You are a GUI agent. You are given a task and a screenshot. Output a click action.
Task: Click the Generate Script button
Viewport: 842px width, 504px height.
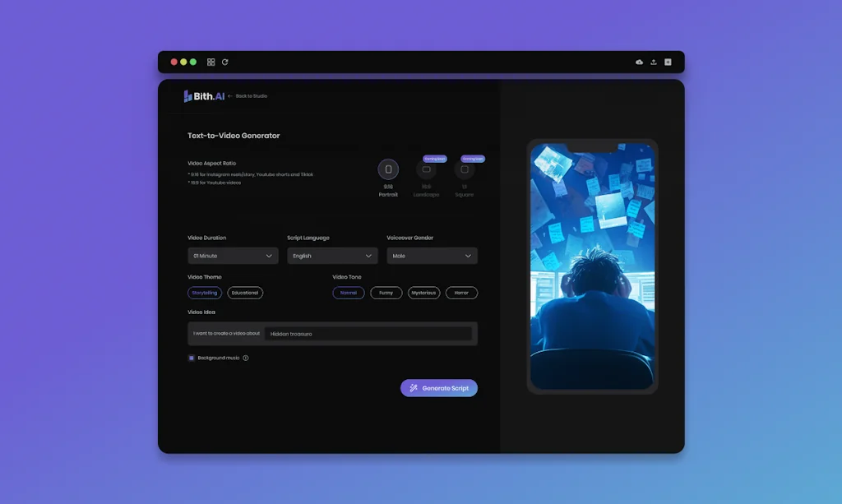439,387
